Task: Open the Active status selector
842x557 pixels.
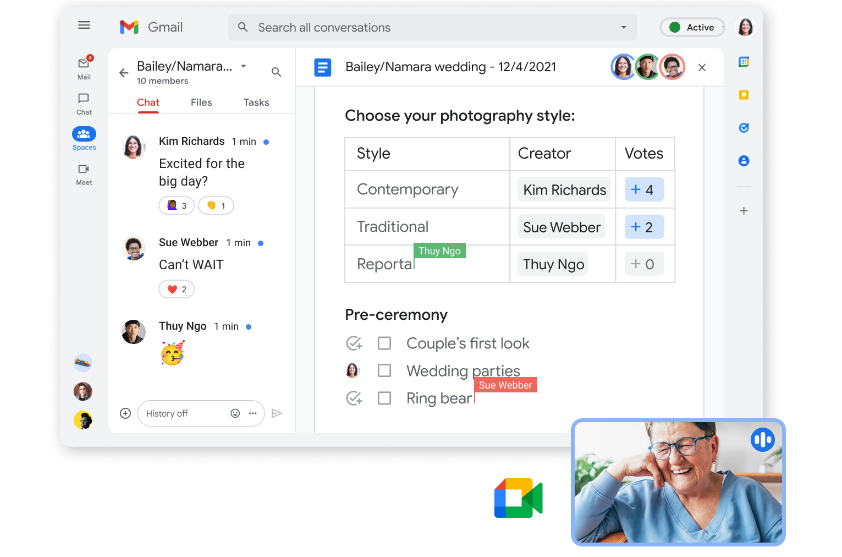Action: pos(692,27)
